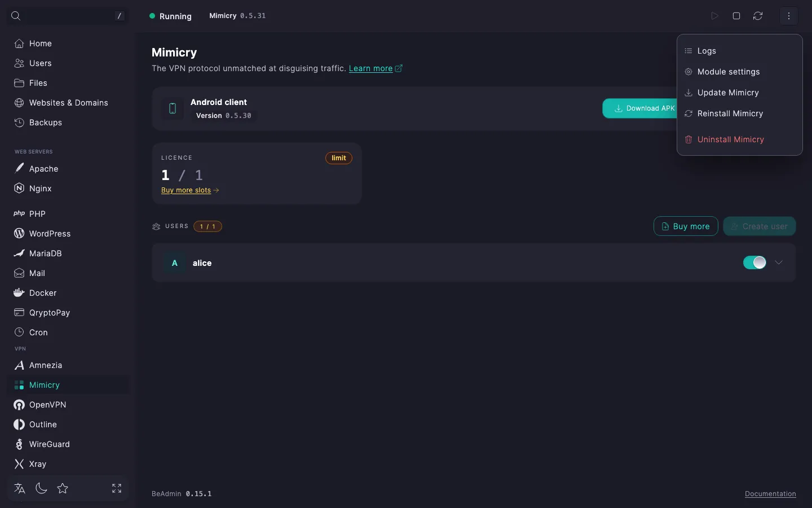
Task: Click the Running status indicator
Action: pos(170,16)
